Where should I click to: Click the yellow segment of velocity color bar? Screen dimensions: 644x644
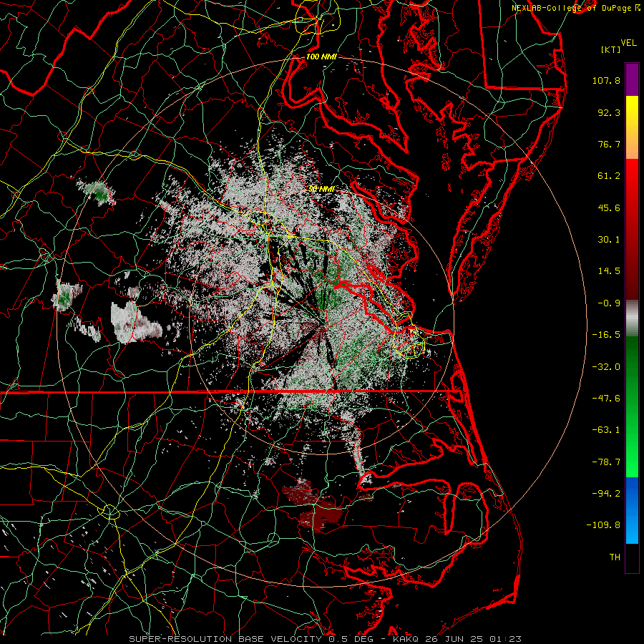tap(632, 112)
